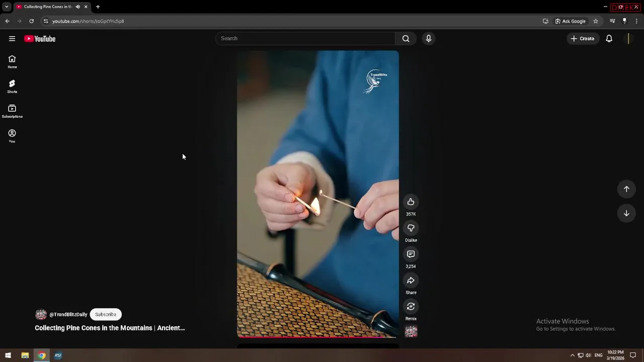Pause the Short by clicking the video
Screen dimensions: 644x362
(318, 194)
